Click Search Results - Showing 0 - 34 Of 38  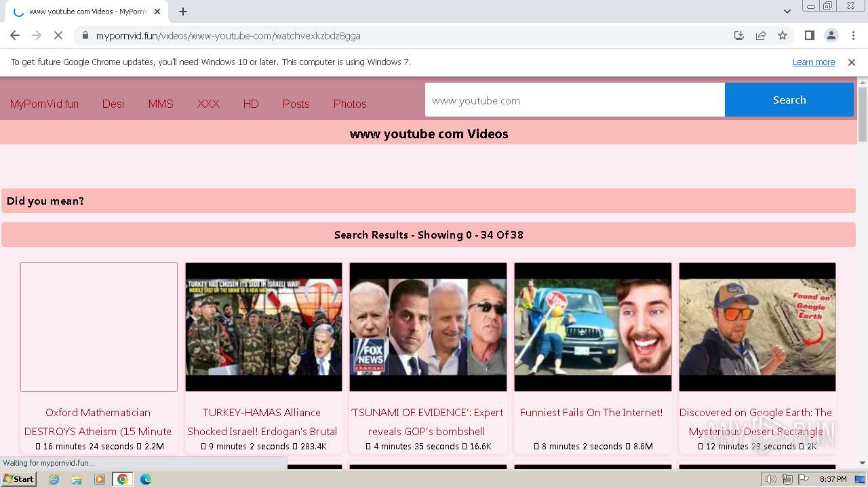(x=429, y=235)
